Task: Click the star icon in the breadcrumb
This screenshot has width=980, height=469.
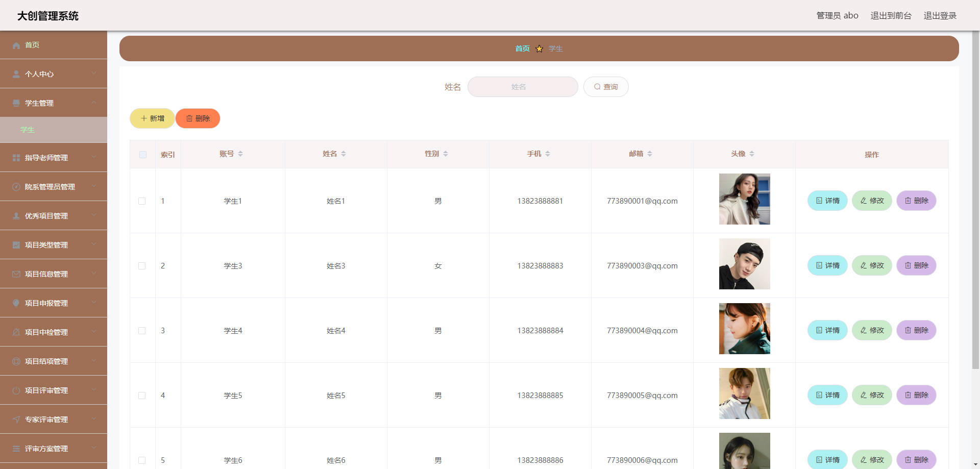Action: click(539, 48)
